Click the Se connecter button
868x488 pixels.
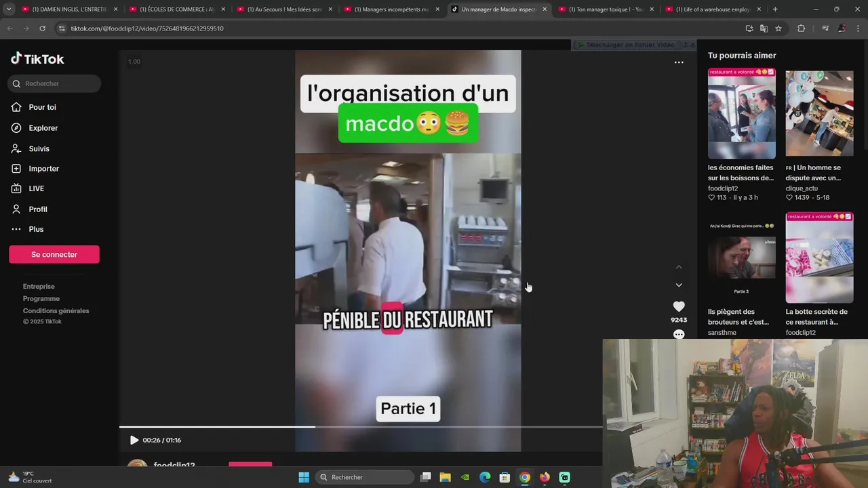pos(54,254)
